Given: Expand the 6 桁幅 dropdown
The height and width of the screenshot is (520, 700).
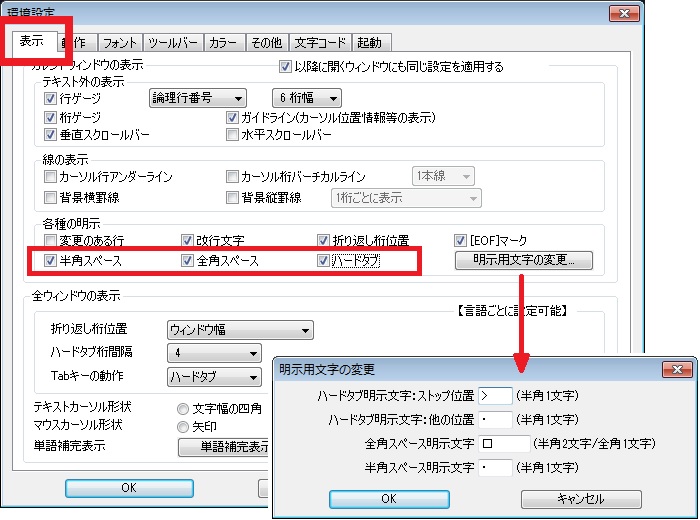Looking at the screenshot, I should click(306, 98).
